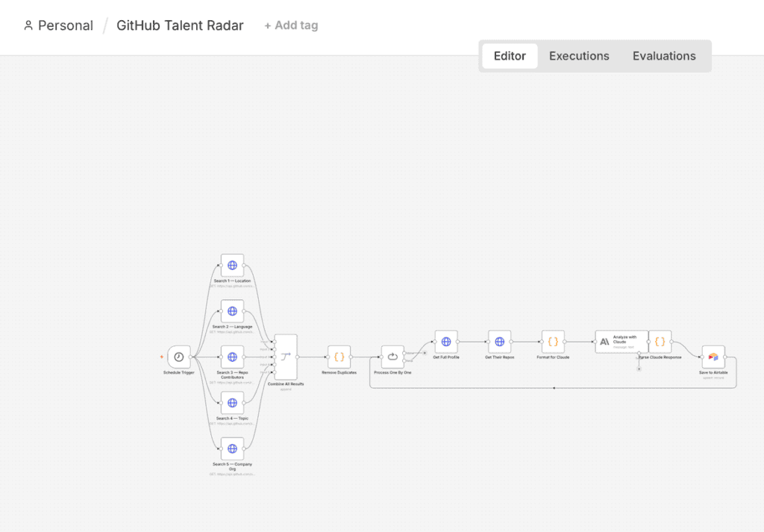Image resolution: width=764 pixels, height=532 pixels.
Task: Click the 'Search 4 — Topic' label
Action: pos(233,419)
